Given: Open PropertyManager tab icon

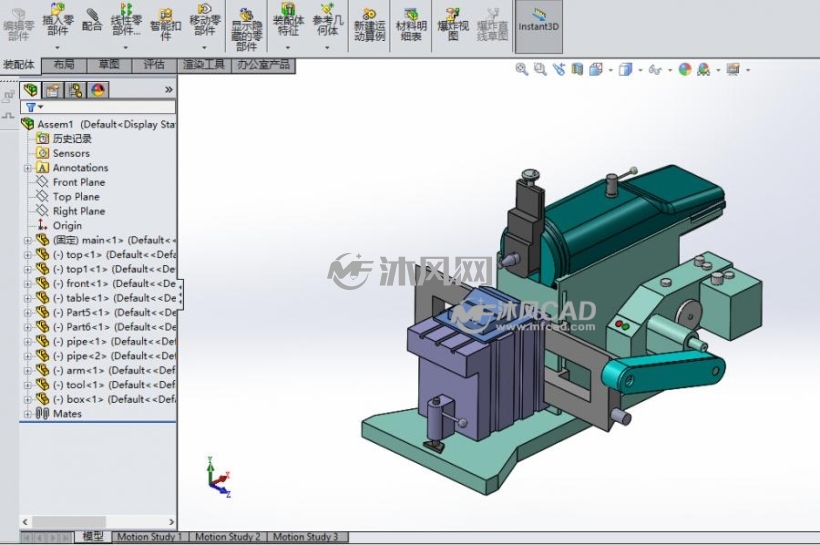Looking at the screenshot, I should [x=52, y=90].
